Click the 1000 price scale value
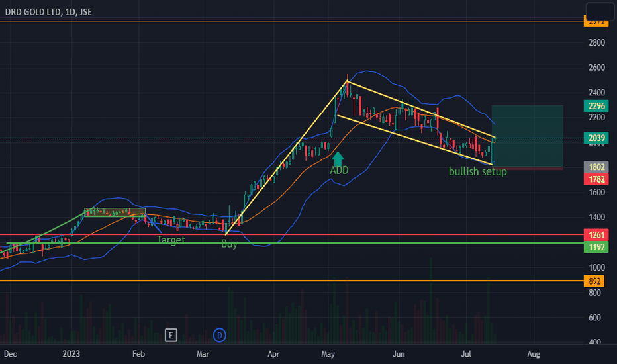The image size is (617, 364). click(596, 267)
